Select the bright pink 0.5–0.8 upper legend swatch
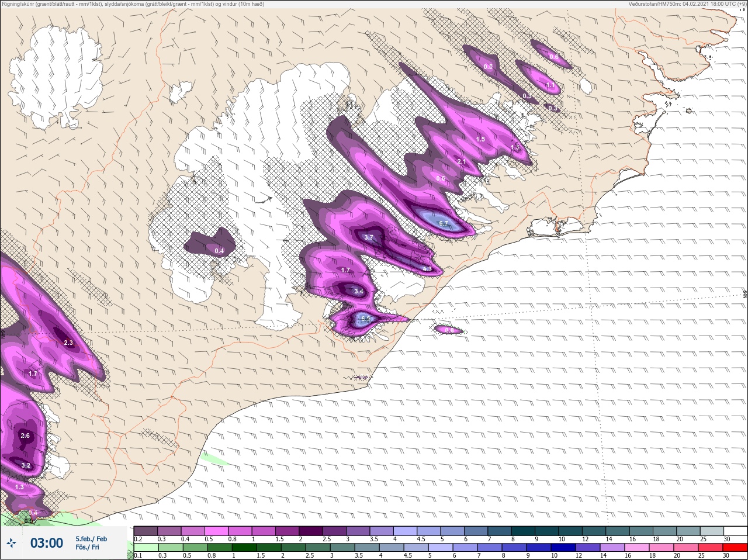This screenshot has height=560, width=748. 216,531
